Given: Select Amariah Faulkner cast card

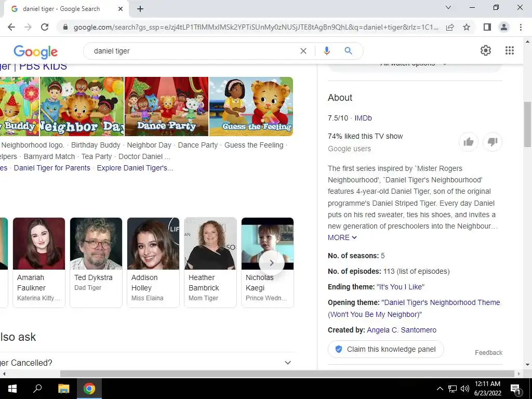Looking at the screenshot, I should coord(38,262).
